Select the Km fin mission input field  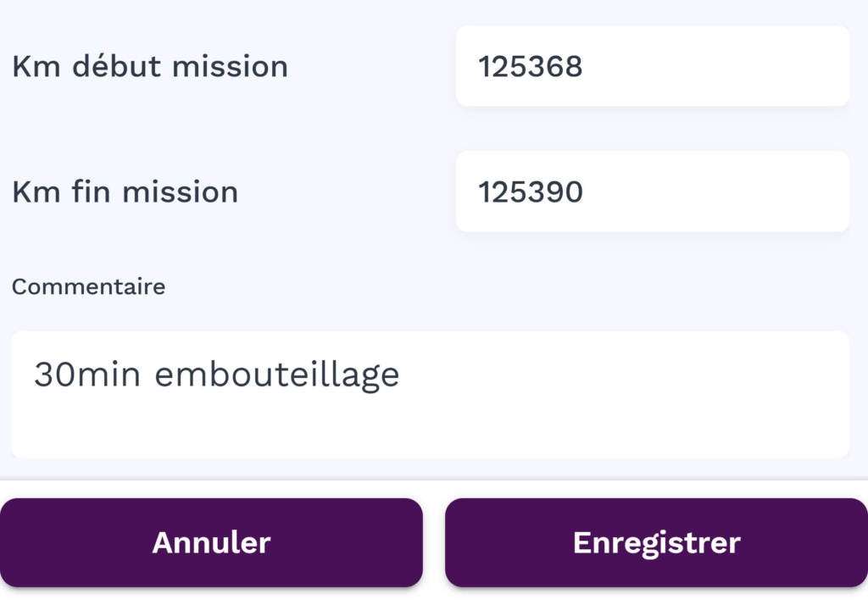click(653, 191)
